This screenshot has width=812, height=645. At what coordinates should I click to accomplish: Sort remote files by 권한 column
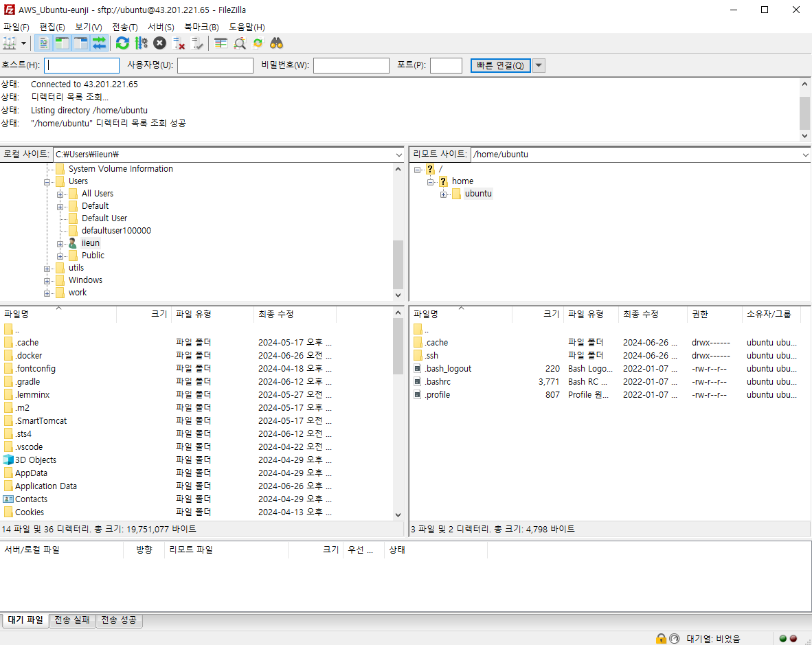click(x=714, y=314)
